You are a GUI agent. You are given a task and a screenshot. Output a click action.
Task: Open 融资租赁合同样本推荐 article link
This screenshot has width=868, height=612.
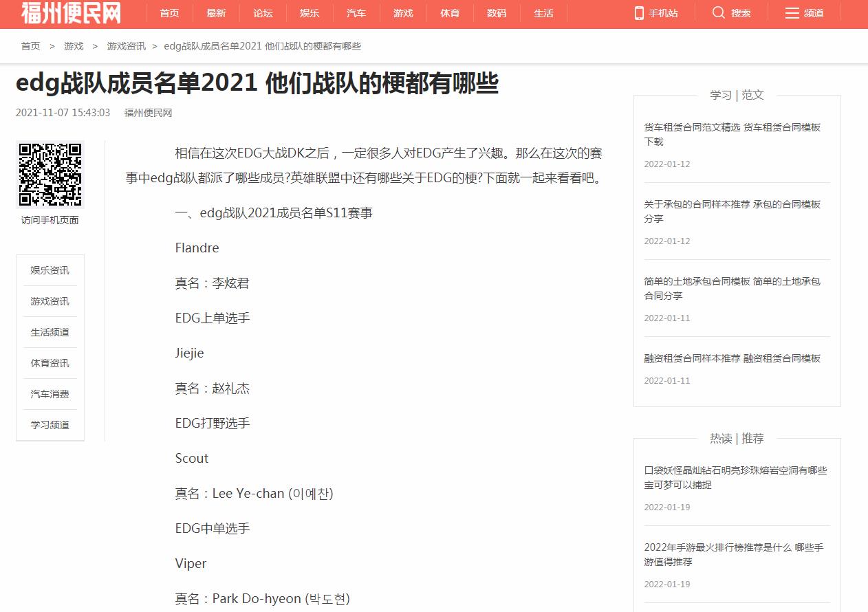[x=733, y=358]
